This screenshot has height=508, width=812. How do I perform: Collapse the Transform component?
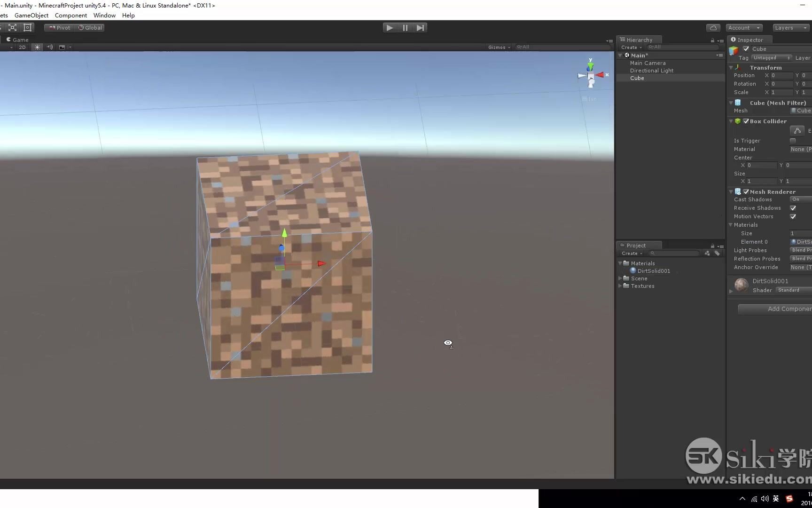tap(731, 67)
